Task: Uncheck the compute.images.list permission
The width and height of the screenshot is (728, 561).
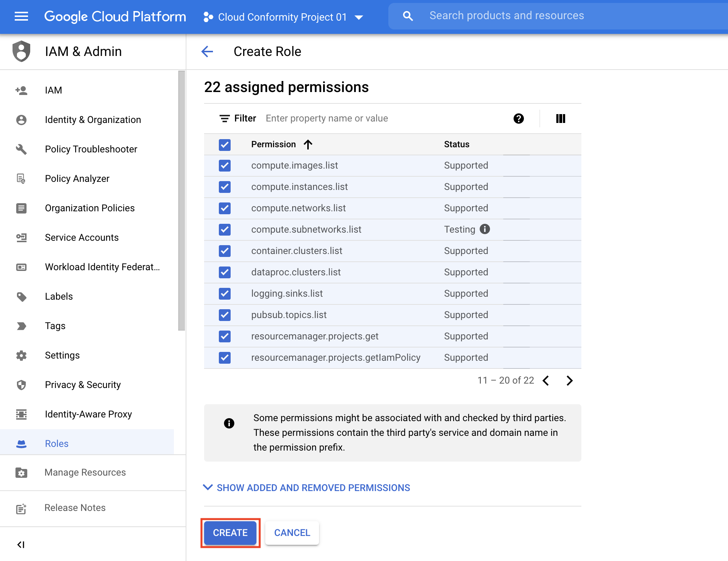Action: [x=225, y=166]
